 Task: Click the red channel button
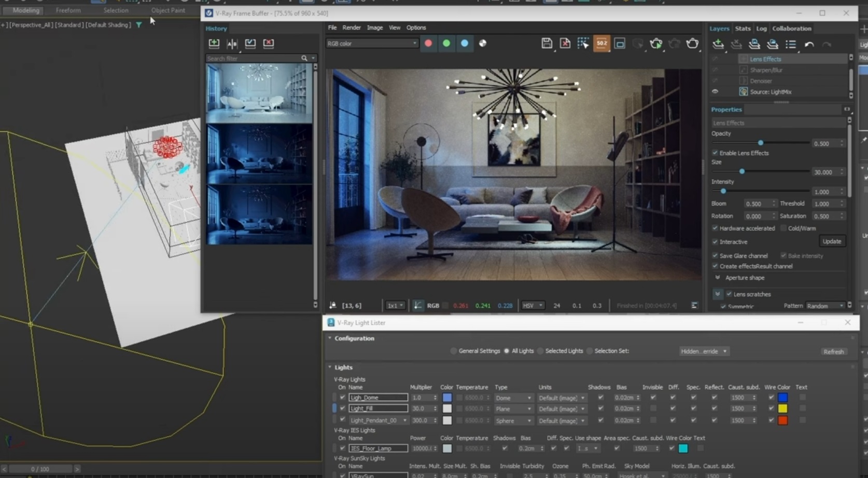pyautogui.click(x=428, y=44)
